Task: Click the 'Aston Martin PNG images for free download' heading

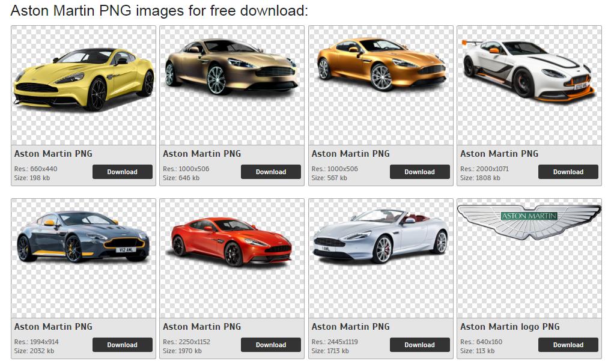Action: [159, 11]
